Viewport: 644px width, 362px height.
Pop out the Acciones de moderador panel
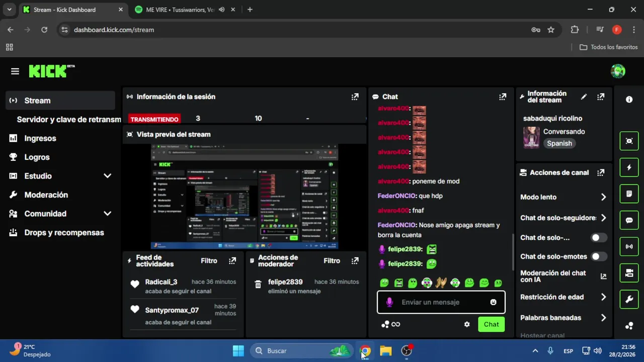355,260
